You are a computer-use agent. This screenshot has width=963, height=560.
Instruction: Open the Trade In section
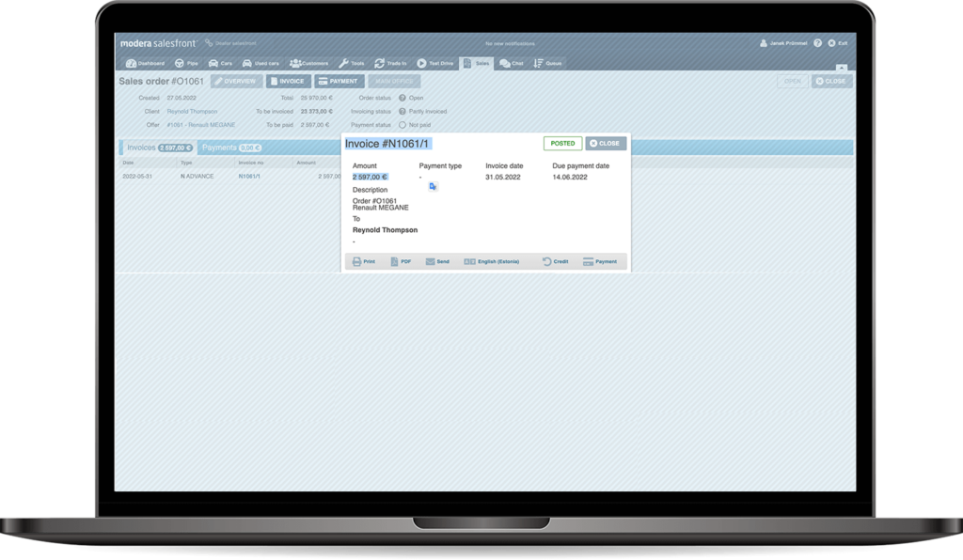(390, 63)
